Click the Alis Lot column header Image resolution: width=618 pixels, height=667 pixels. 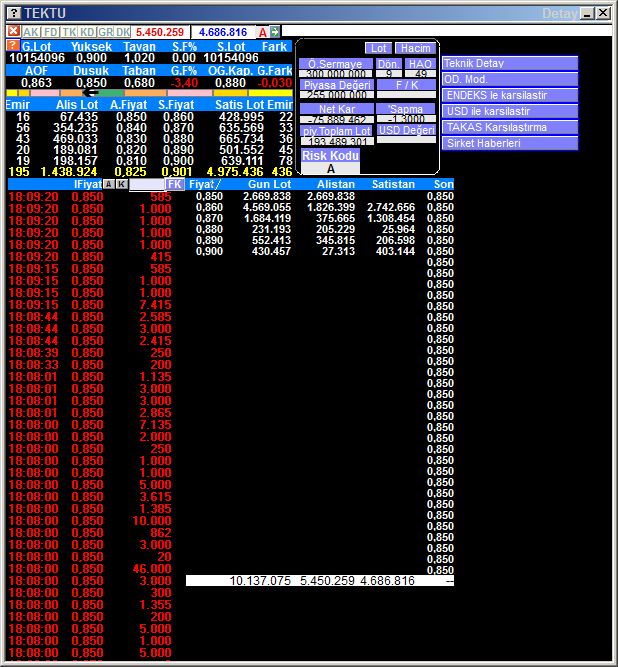point(77,105)
